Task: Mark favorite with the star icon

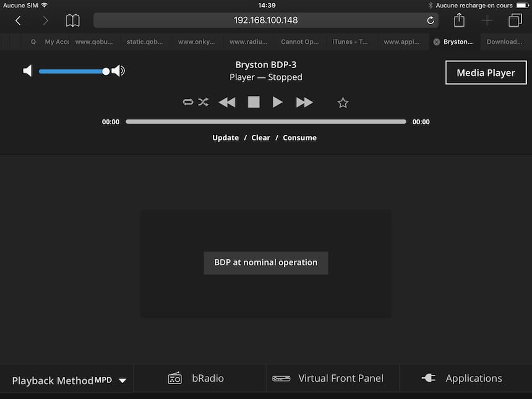Action: click(x=343, y=103)
